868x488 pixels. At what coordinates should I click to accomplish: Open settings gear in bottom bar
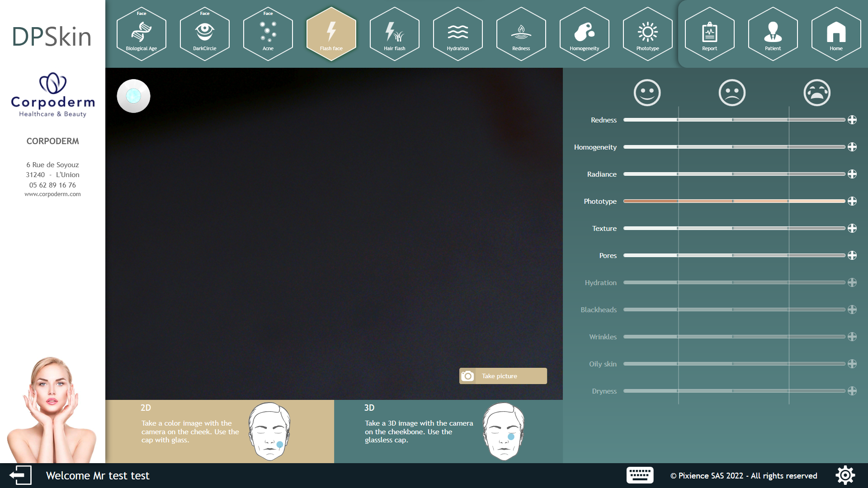(x=845, y=475)
